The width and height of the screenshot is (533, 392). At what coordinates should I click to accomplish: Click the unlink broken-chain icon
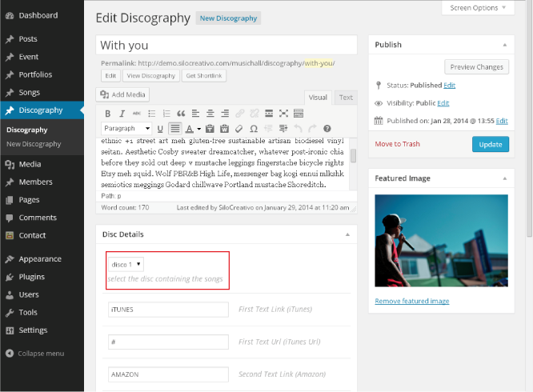[x=254, y=114]
